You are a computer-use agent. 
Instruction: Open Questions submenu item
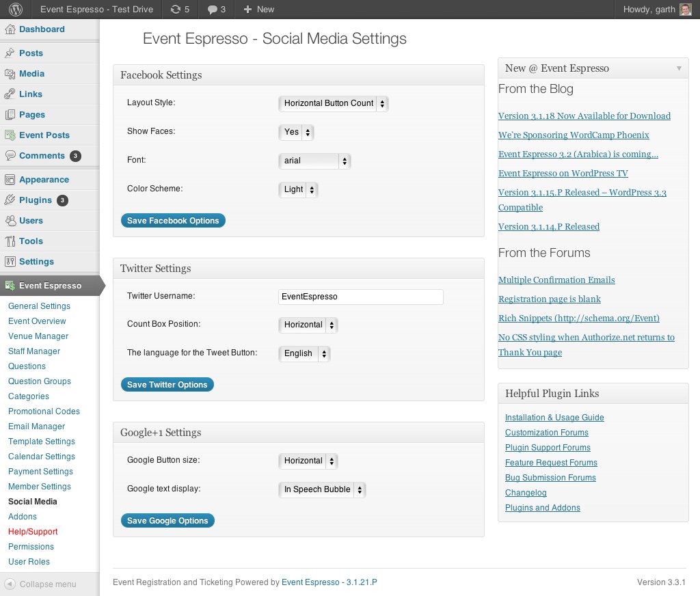tap(27, 366)
